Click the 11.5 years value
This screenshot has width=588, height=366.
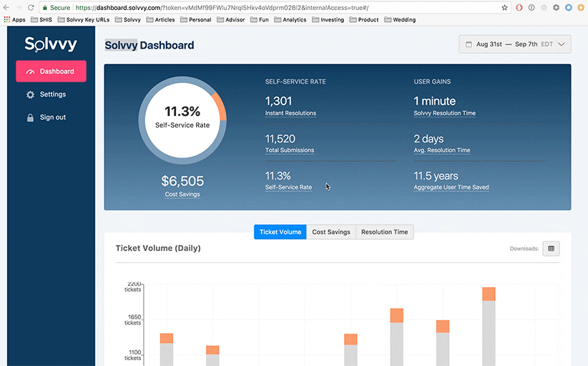tap(436, 176)
